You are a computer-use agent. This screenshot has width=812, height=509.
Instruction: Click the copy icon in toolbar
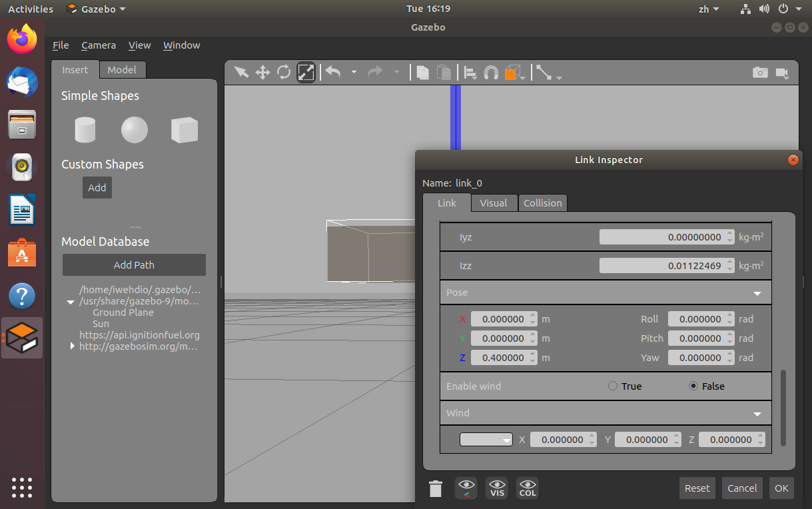pyautogui.click(x=422, y=72)
